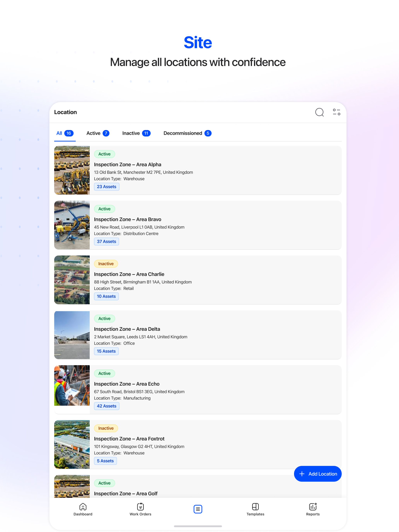Click address 67 South Road, Bristol
The image size is (399, 532).
click(139, 391)
